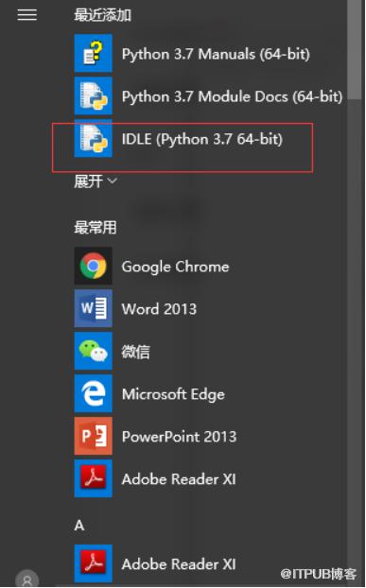Click the letter A group header
366x588 pixels.
click(79, 526)
